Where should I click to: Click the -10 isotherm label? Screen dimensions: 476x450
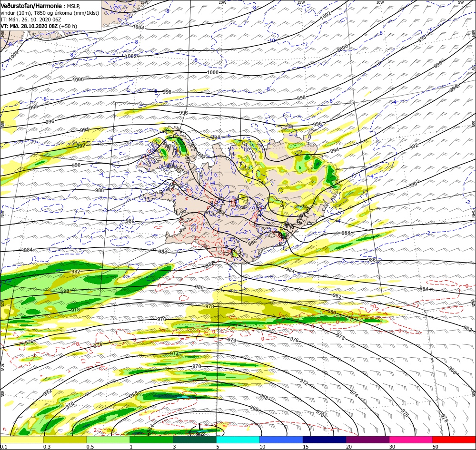pos(272,40)
